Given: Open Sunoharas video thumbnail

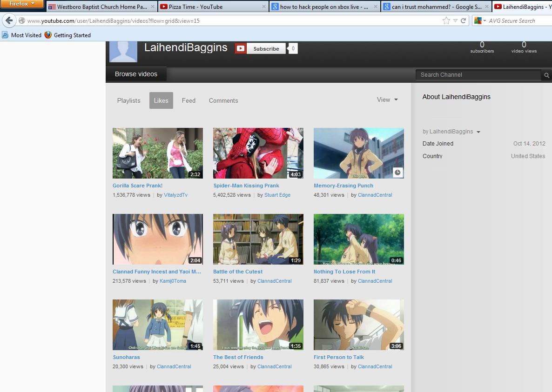Looking at the screenshot, I should point(158,325).
